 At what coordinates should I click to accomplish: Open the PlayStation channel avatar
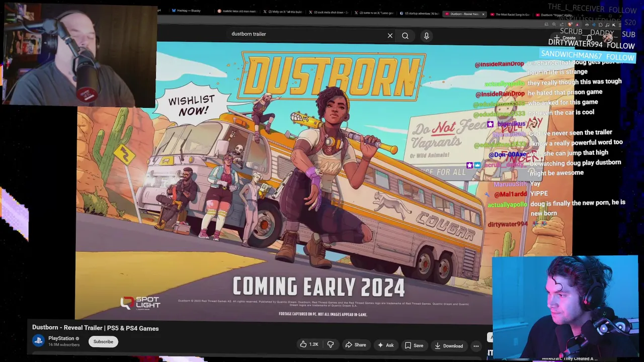(38, 341)
